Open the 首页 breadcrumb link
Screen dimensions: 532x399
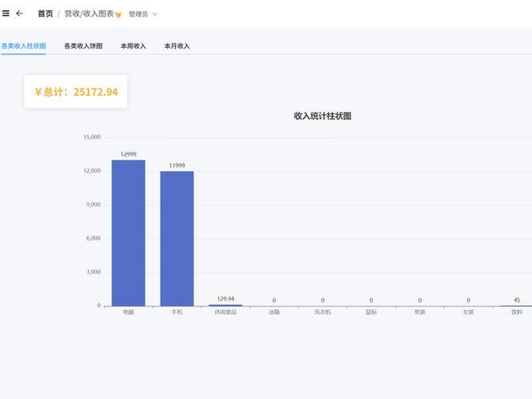(x=45, y=14)
